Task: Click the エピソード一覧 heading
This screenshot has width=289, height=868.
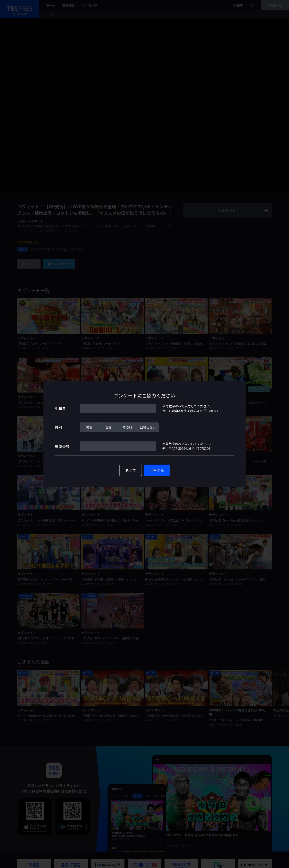Action: (34, 290)
